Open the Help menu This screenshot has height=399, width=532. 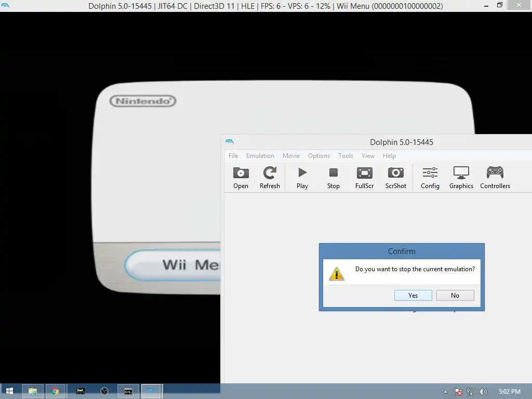tap(389, 156)
